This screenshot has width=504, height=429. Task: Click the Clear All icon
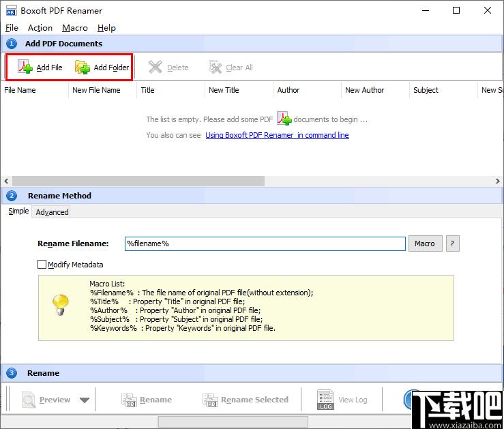(215, 67)
